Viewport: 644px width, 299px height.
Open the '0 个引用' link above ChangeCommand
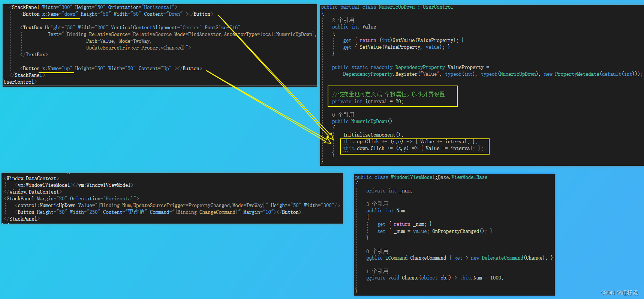377,251
